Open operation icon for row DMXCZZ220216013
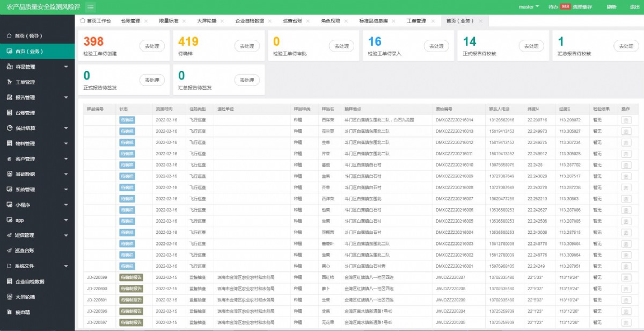The width and height of the screenshot is (644, 331). (x=626, y=131)
